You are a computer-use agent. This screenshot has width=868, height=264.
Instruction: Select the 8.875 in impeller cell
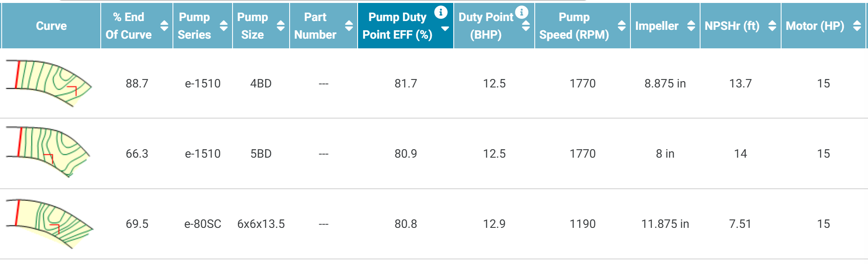pos(665,84)
